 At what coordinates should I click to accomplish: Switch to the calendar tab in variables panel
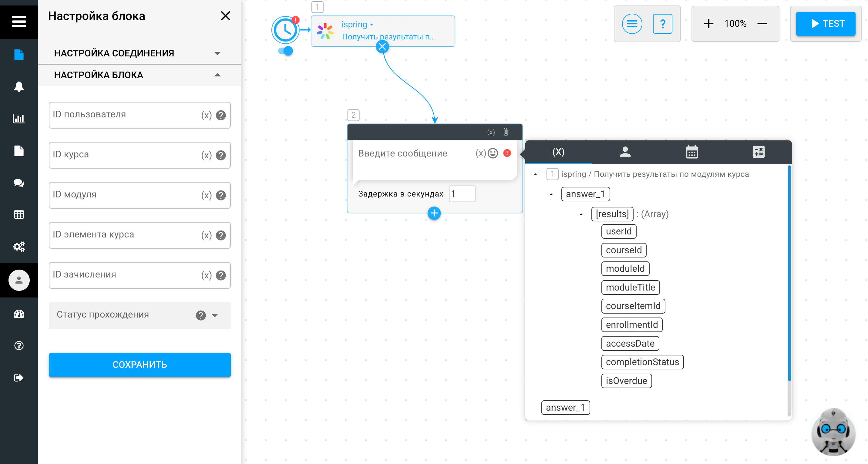click(x=692, y=152)
